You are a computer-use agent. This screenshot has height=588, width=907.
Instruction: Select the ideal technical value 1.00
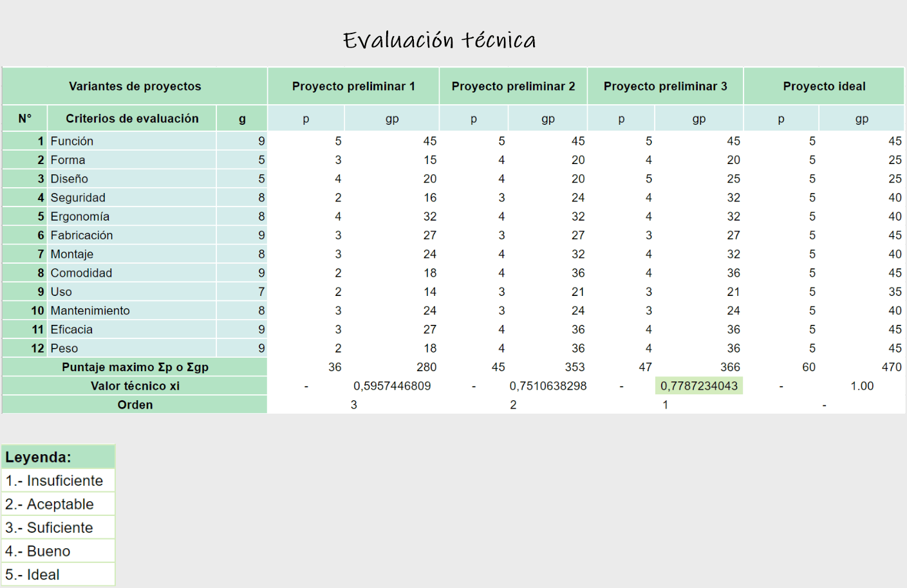click(x=862, y=386)
